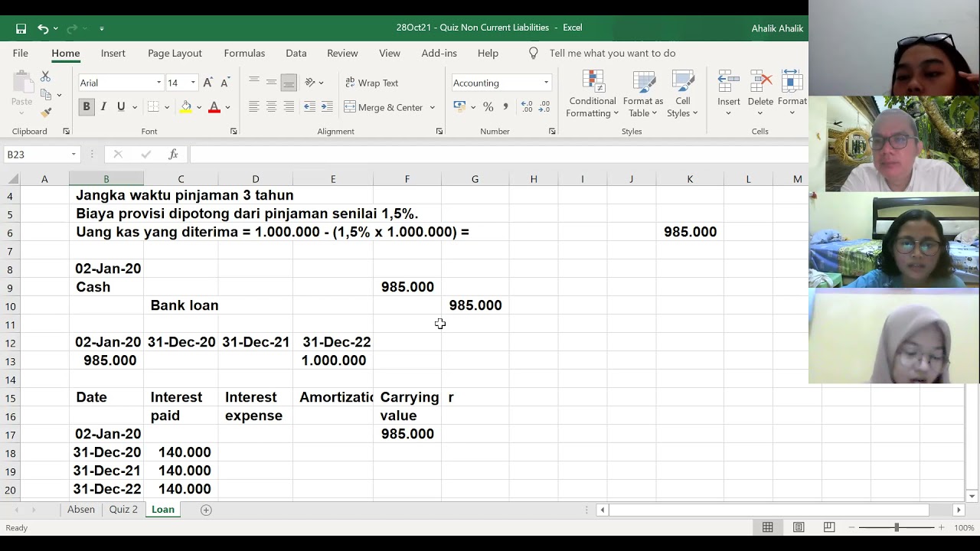Switch to the Quiz 2 sheet
Screen dimensions: 980x551
click(123, 510)
